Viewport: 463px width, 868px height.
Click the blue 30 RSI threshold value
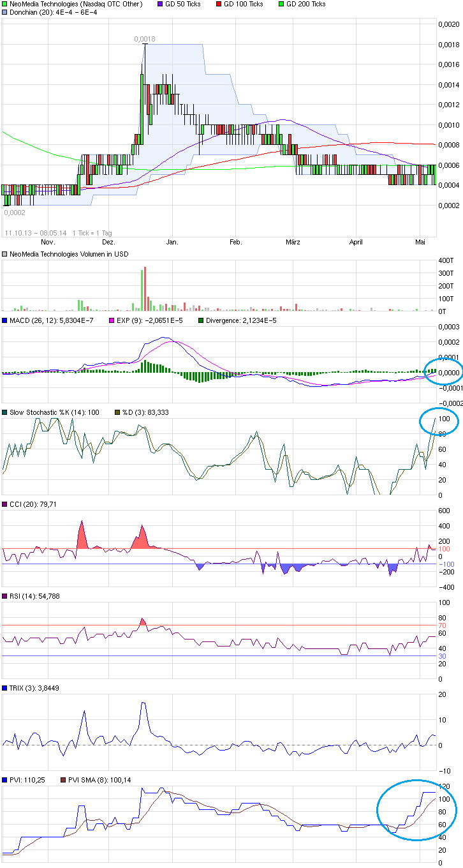tap(443, 656)
